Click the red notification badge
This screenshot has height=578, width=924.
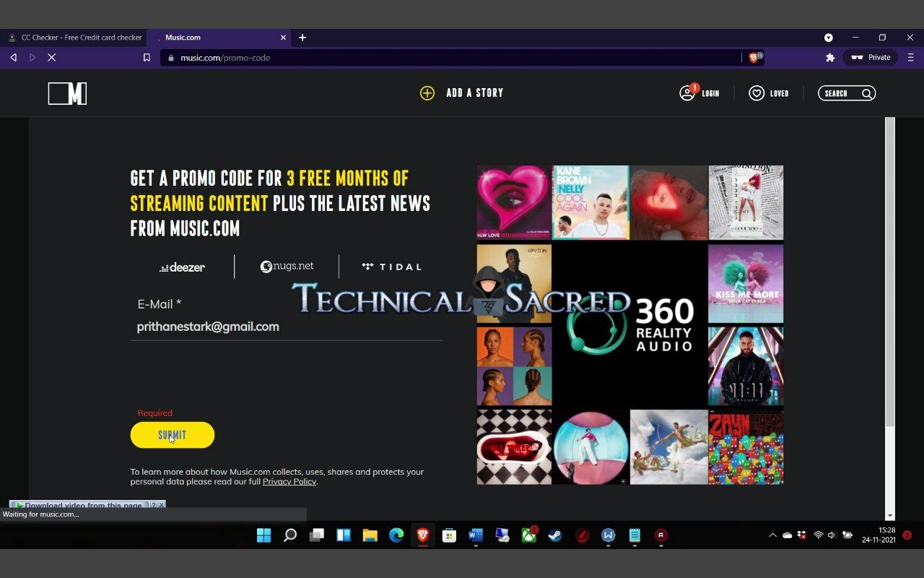[x=907, y=535]
